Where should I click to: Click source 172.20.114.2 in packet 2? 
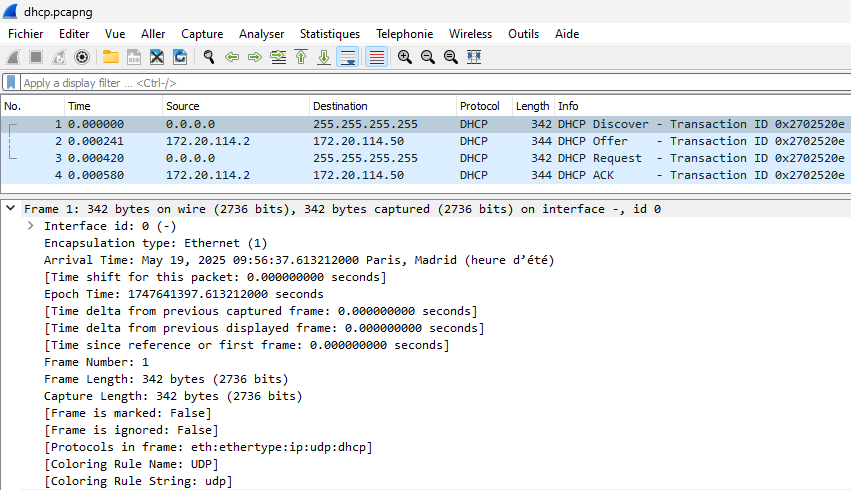point(208,141)
